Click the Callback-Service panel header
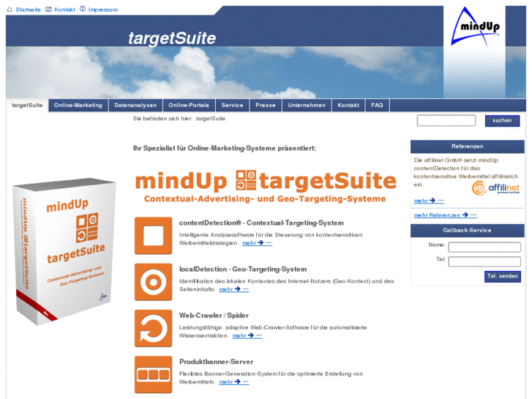Screen dimensions: 532x399 (x=467, y=230)
